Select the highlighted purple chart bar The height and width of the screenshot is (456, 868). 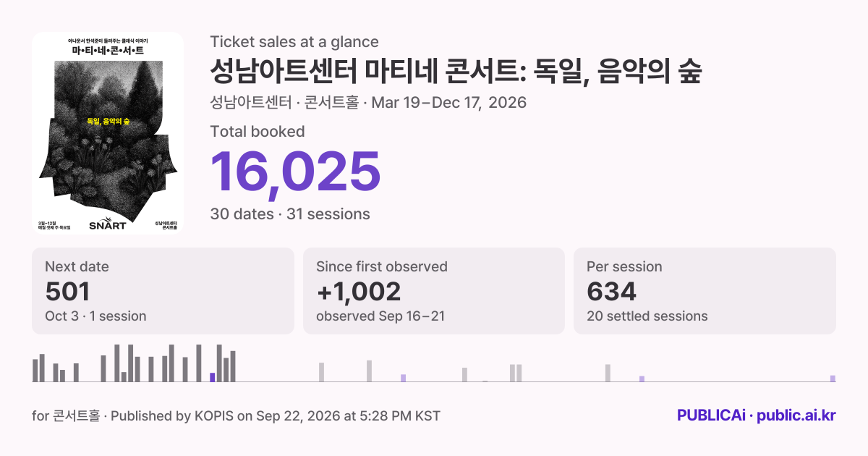point(213,377)
